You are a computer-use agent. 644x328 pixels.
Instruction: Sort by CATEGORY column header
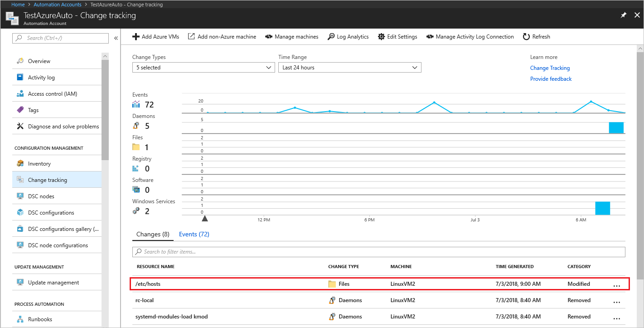pyautogui.click(x=579, y=266)
